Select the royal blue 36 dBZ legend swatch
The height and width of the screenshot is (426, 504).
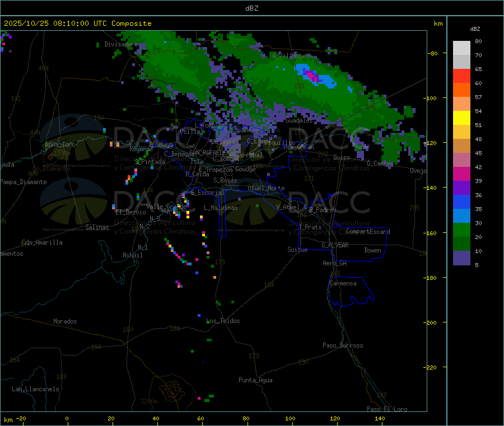[461, 202]
